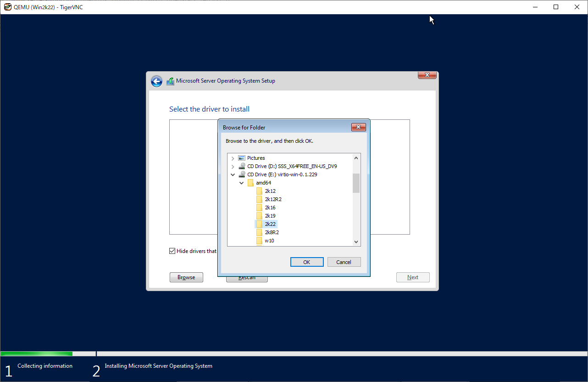Select the 2k8R2 folder entry
The height and width of the screenshot is (382, 588).
[x=272, y=232]
